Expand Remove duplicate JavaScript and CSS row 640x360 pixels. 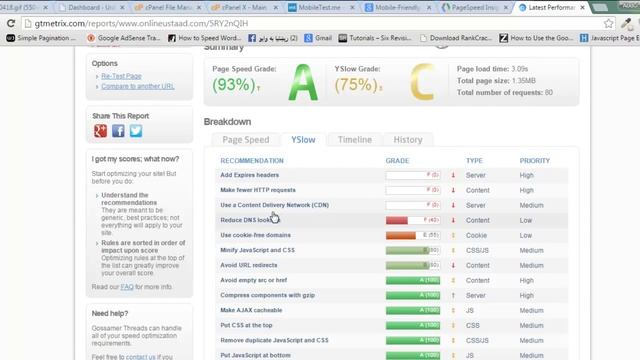(274, 340)
